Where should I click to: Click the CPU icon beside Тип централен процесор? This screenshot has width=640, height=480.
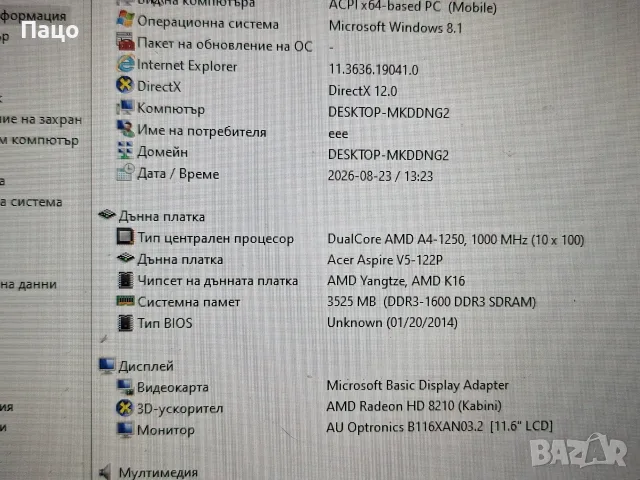coord(125,237)
